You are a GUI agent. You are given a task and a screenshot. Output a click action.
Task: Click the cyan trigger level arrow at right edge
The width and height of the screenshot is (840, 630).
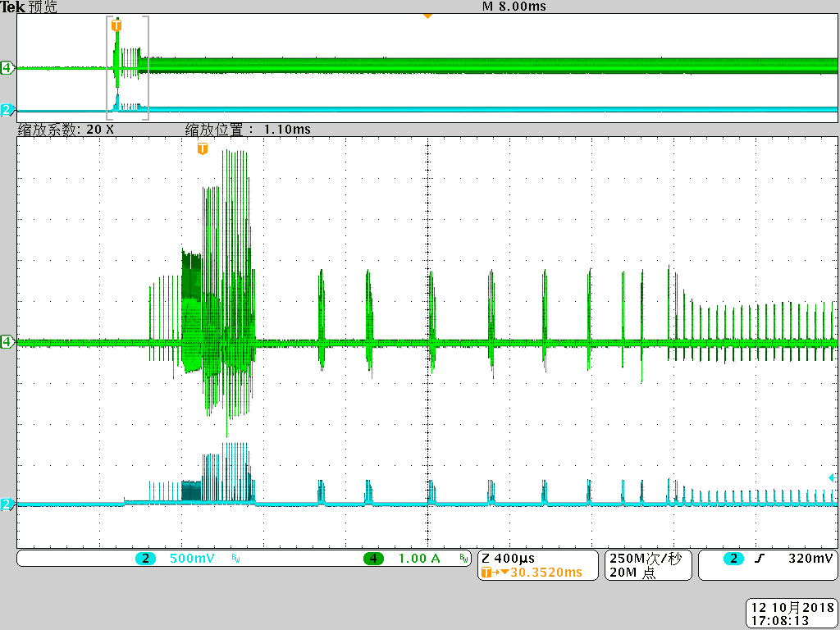click(832, 477)
